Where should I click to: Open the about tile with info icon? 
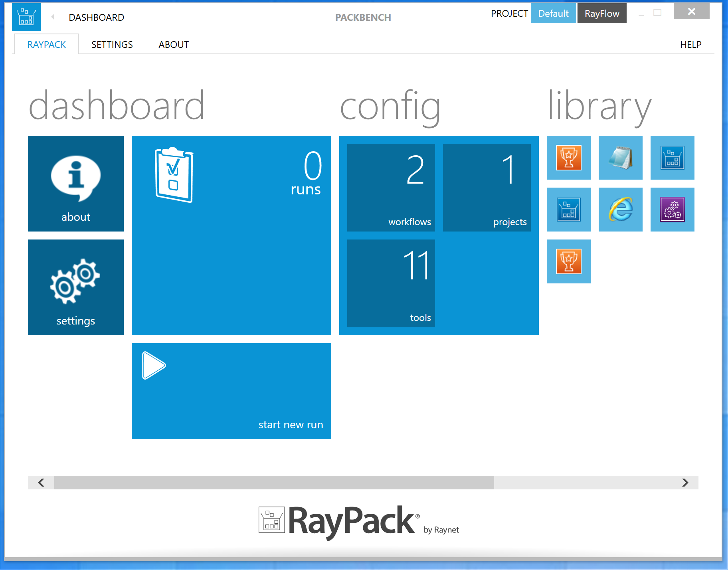click(x=76, y=184)
